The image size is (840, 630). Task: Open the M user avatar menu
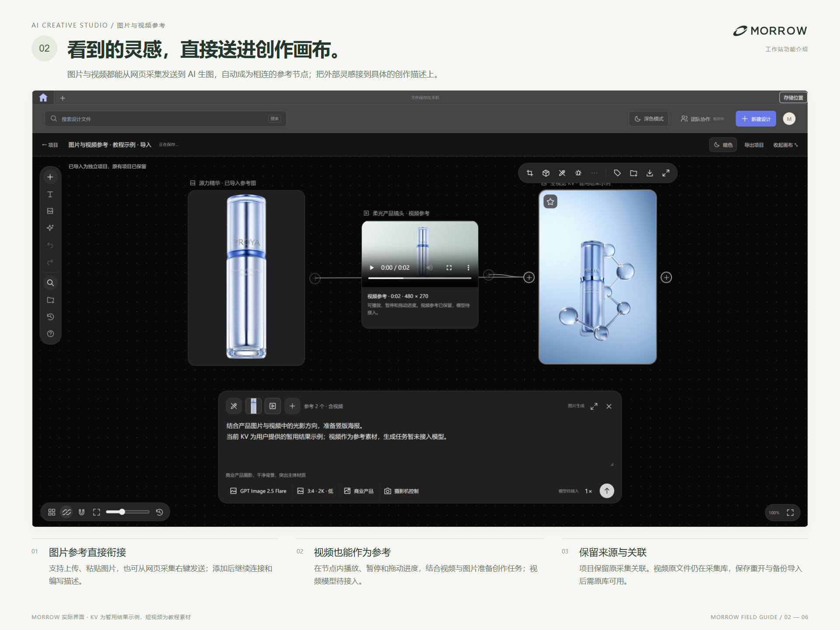(789, 119)
